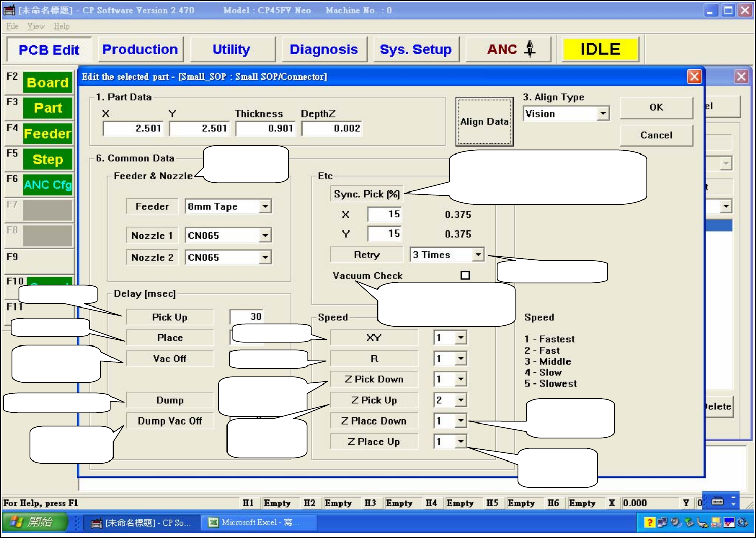
Task: Open the Z Pick Up speed dropdown
Action: pyautogui.click(x=460, y=400)
